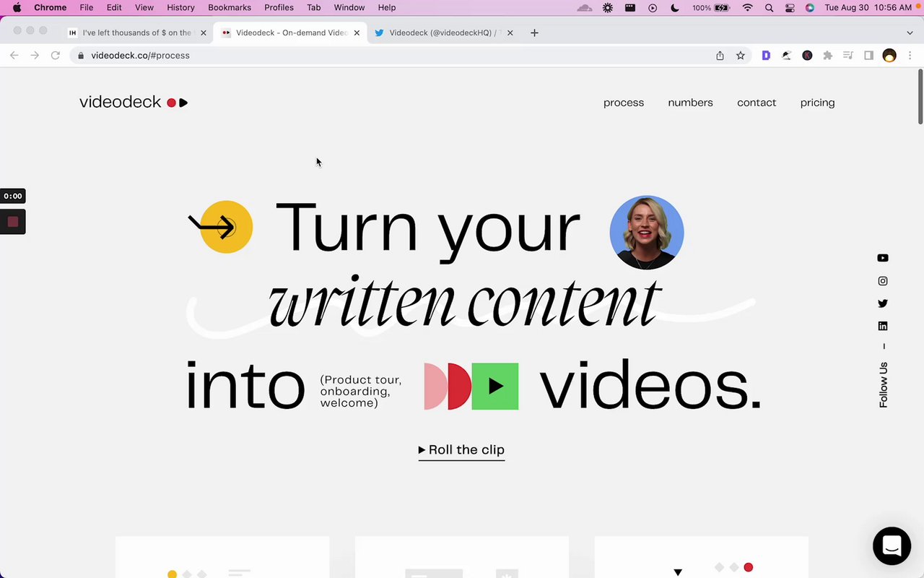Open the Bookmarks menu
Image resolution: width=924 pixels, height=578 pixels.
(230, 7)
